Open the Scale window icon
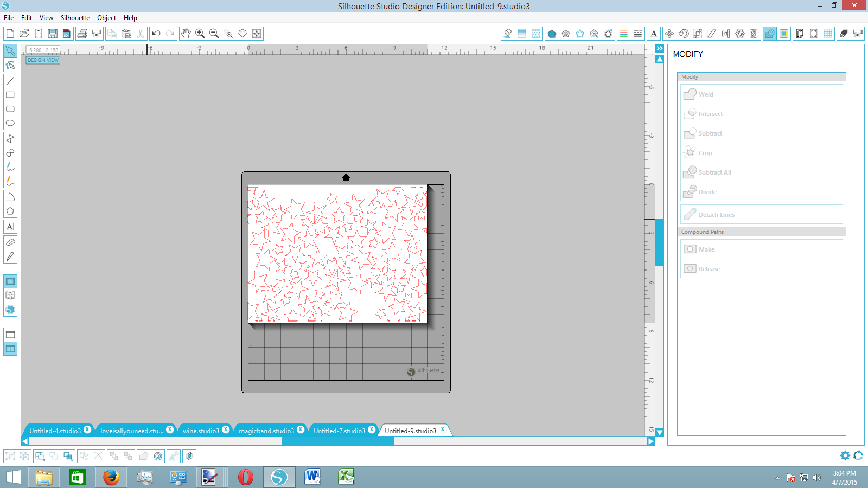 tap(698, 34)
